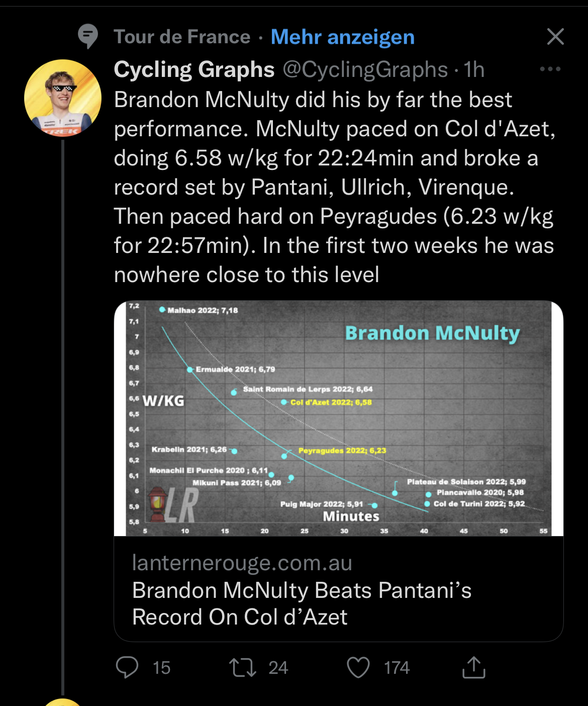Viewport: 588px width, 706px height.
Task: Open the Tour de France topic
Action: (182, 37)
